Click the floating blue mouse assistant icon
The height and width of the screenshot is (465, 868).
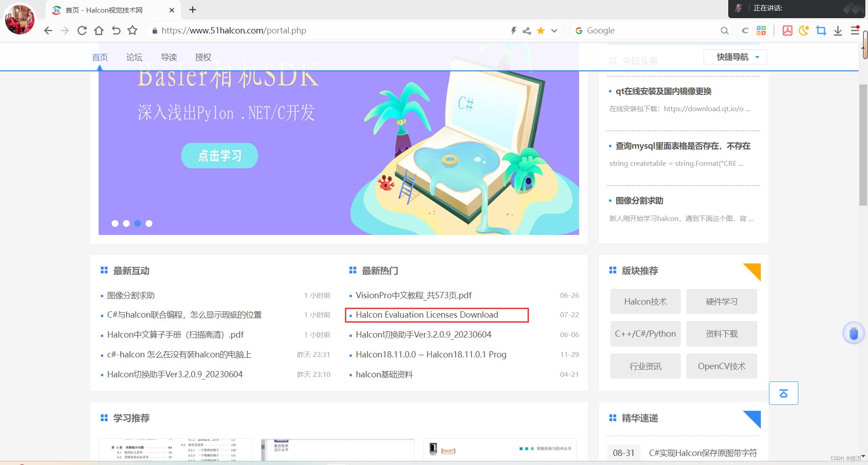pyautogui.click(x=854, y=333)
